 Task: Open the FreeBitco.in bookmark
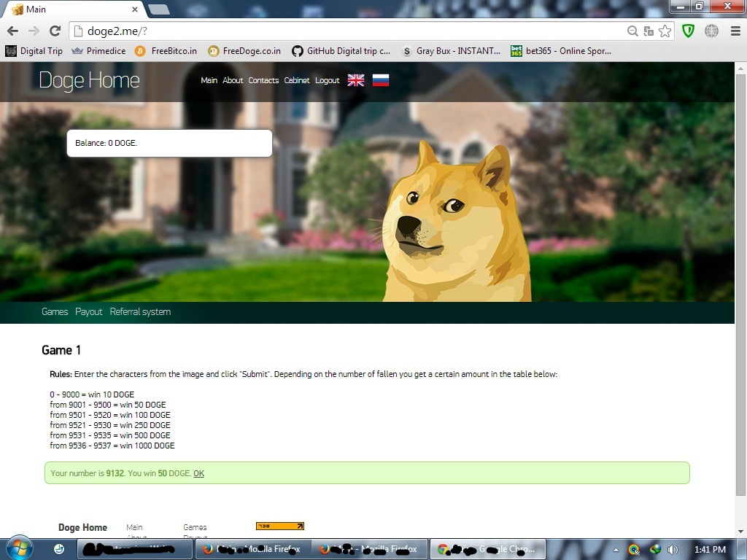[x=166, y=51]
